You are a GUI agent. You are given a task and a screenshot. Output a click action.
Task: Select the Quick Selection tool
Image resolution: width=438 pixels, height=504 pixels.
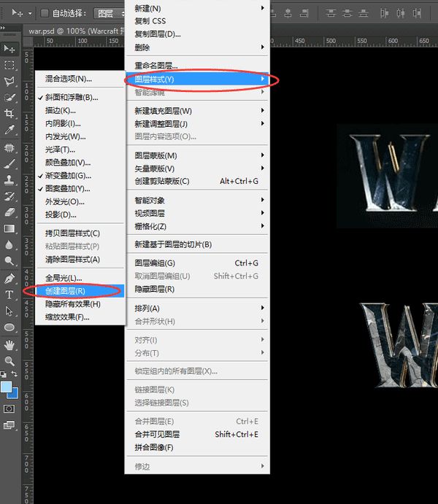coord(9,98)
